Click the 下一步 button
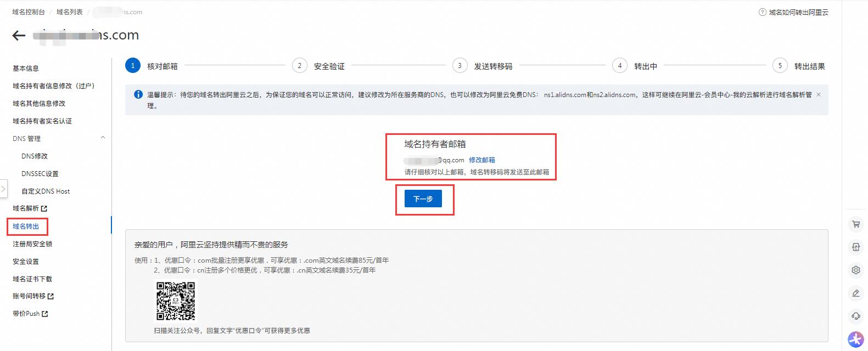 coord(423,199)
